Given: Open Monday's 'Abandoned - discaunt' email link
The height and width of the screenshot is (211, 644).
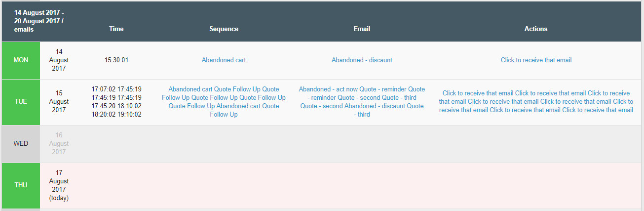Looking at the screenshot, I should pyautogui.click(x=362, y=60).
